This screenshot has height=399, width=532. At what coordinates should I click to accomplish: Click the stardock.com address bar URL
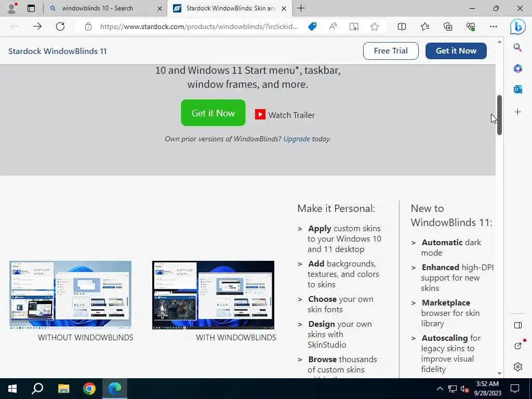199,26
